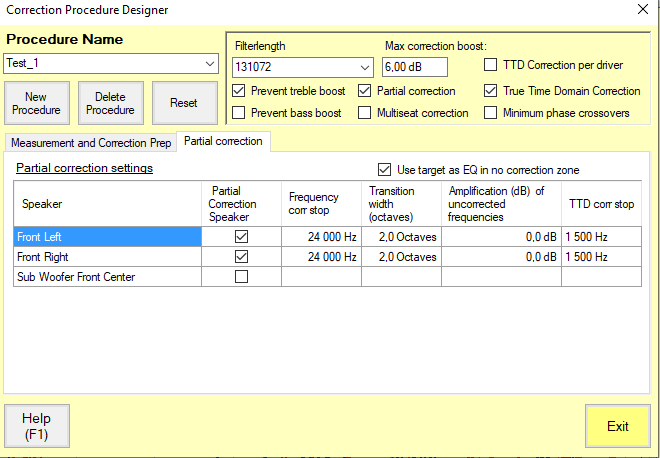The image size is (660, 458).
Task: Toggle Prevent treble boost checkbox
Action: (239, 91)
